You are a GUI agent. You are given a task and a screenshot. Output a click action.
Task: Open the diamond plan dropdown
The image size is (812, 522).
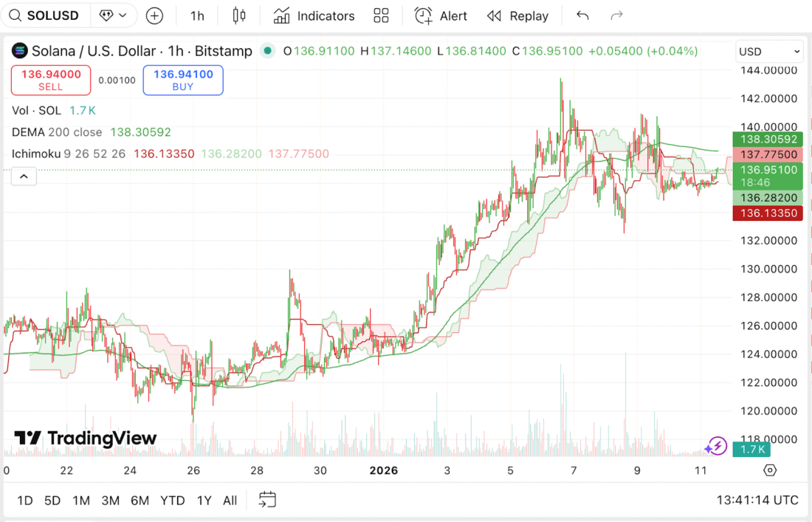click(114, 16)
